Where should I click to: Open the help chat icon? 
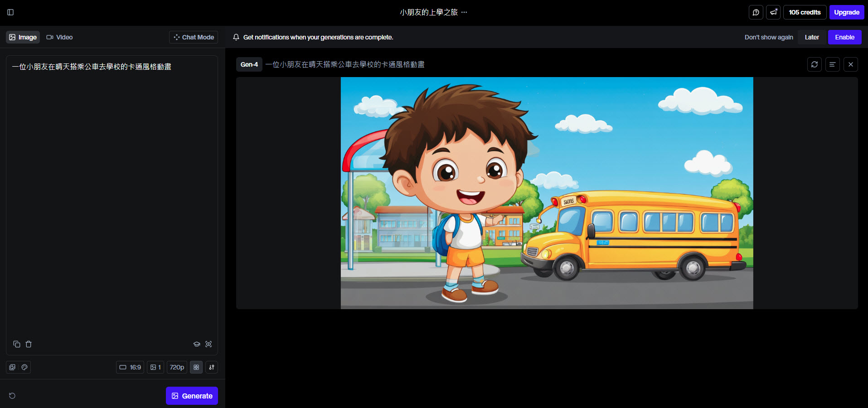pyautogui.click(x=756, y=12)
